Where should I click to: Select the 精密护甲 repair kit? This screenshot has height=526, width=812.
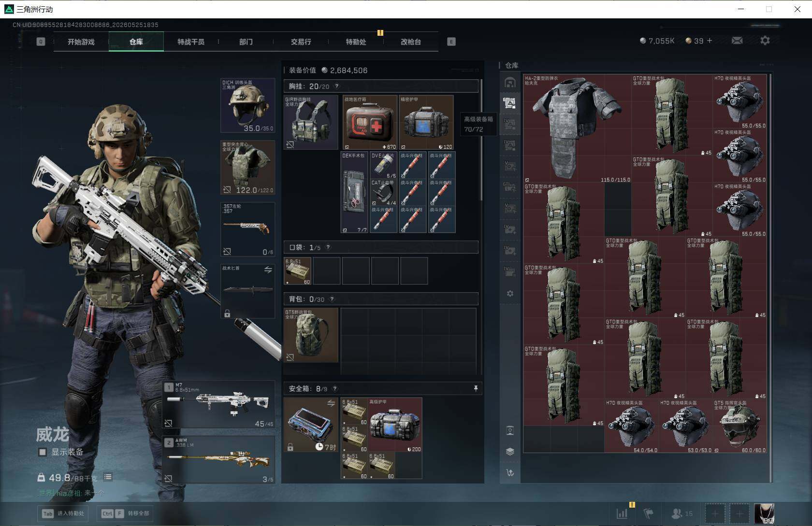pos(426,122)
